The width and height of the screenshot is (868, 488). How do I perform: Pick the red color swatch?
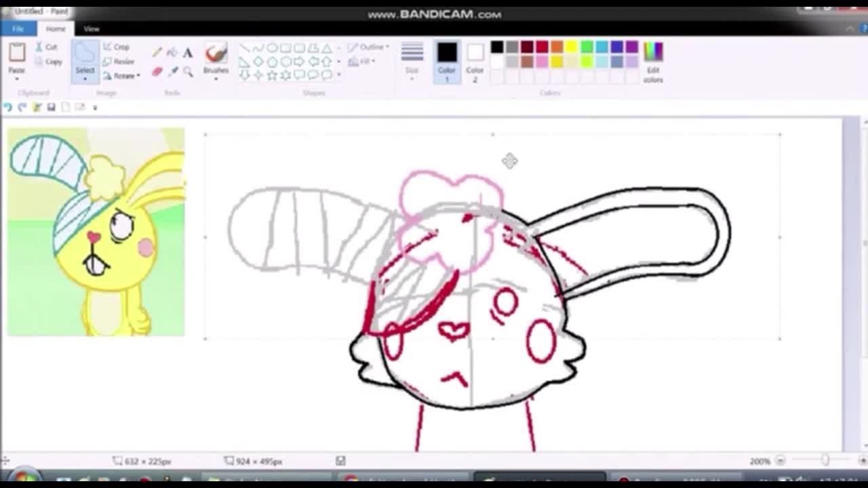541,47
